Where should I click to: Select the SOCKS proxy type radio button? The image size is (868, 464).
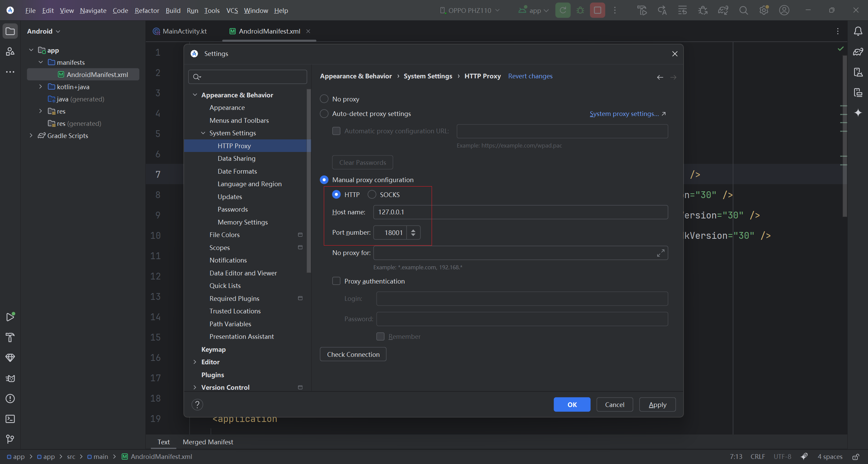click(372, 195)
